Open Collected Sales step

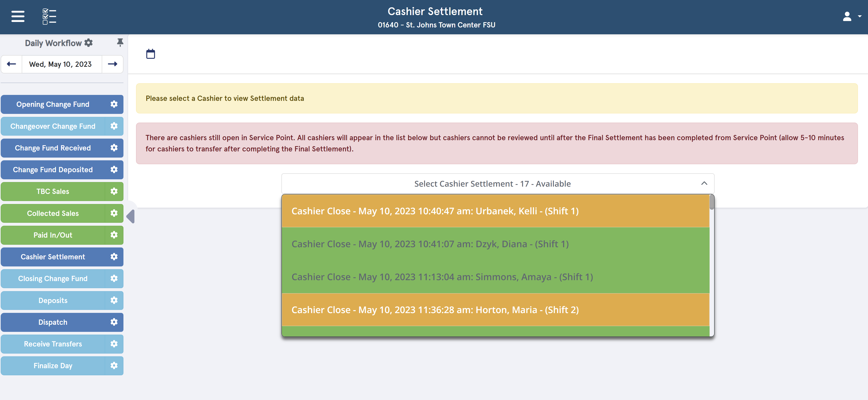coord(53,213)
